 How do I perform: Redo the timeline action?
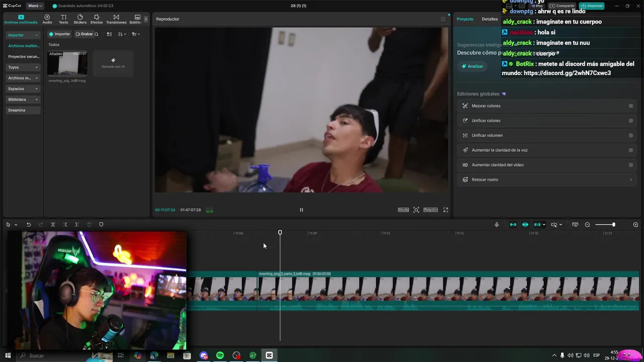tap(41, 225)
